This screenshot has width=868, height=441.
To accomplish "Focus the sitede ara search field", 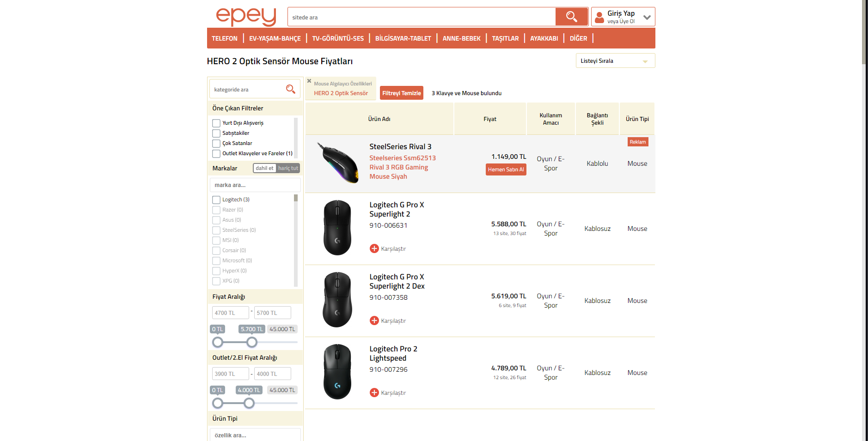I will 422,17.
